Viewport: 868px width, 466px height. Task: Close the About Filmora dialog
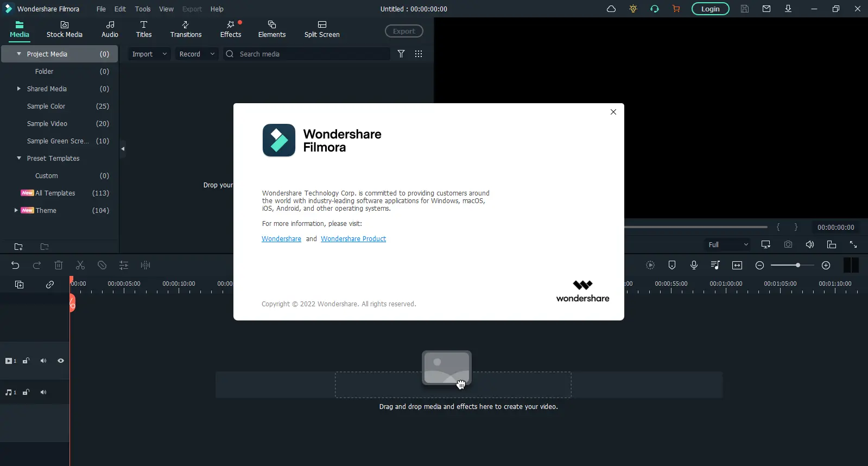(613, 112)
